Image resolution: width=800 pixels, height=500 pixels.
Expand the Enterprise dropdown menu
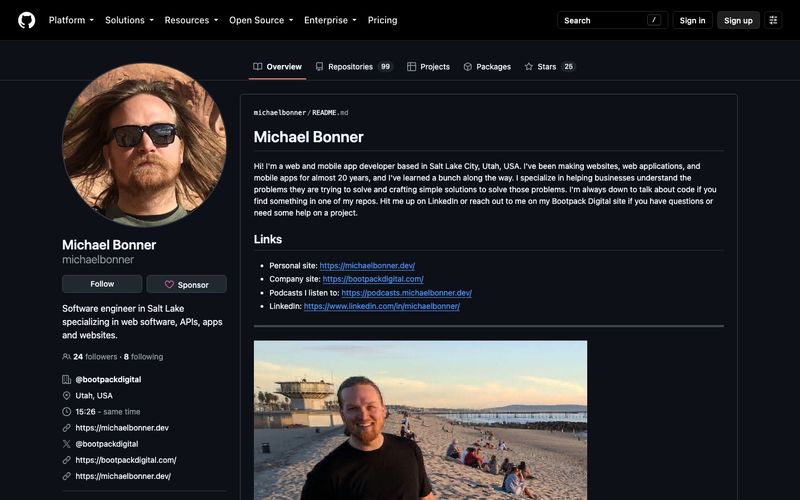click(330, 20)
